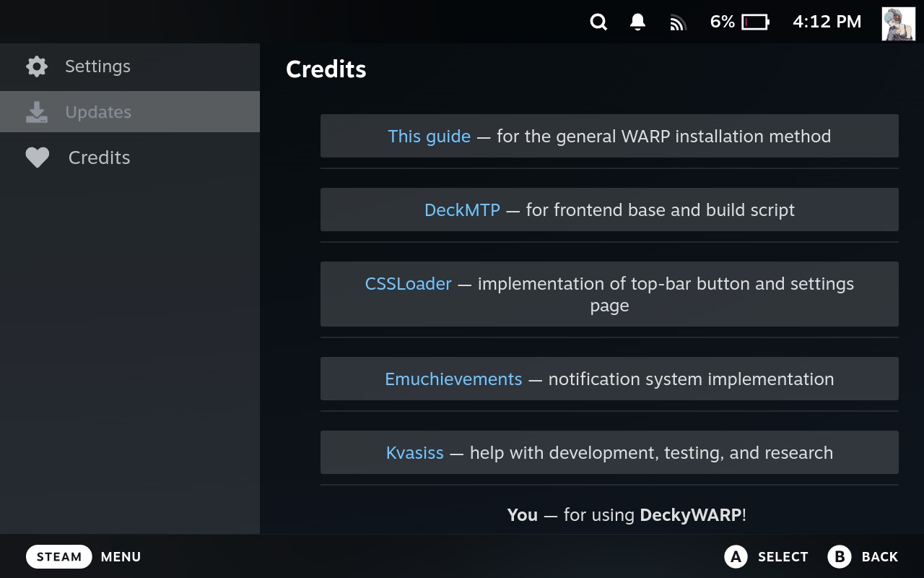924x578 pixels.
Task: Click the MENU label in footer
Action: 121,557
